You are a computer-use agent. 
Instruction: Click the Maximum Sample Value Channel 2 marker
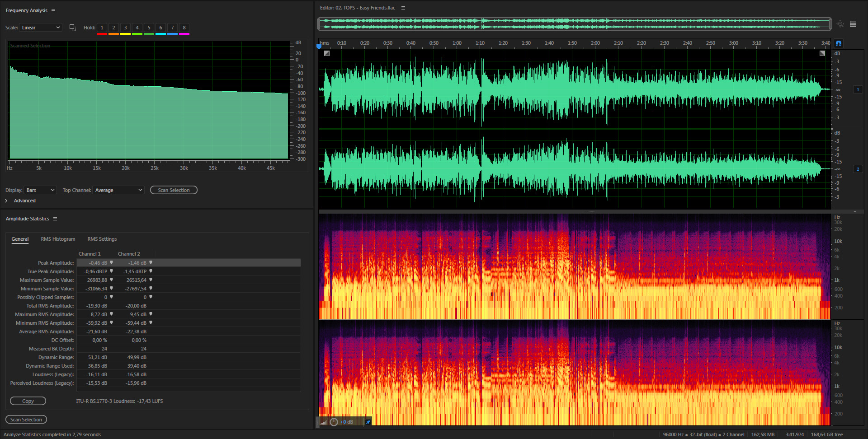151,280
